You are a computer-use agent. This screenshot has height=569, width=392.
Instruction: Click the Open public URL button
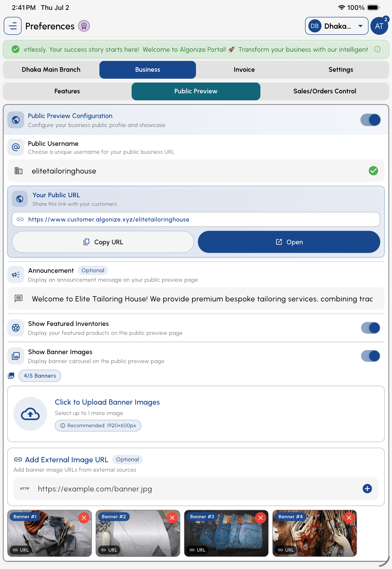pos(289,242)
